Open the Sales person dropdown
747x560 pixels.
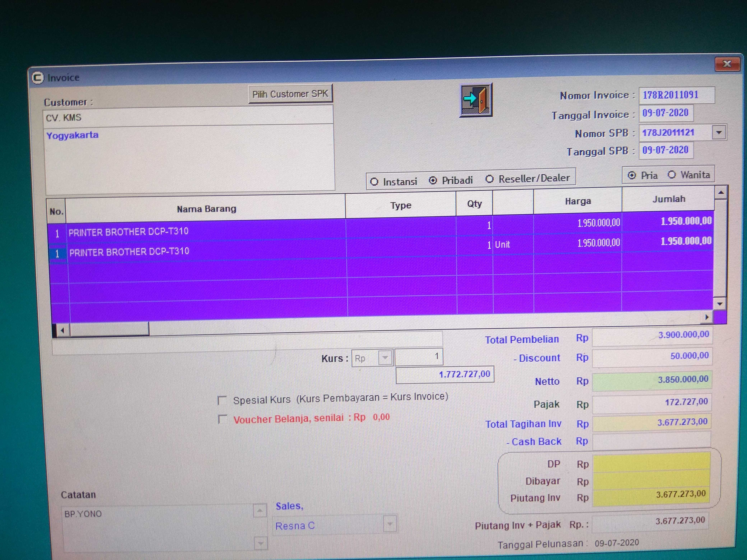(390, 524)
